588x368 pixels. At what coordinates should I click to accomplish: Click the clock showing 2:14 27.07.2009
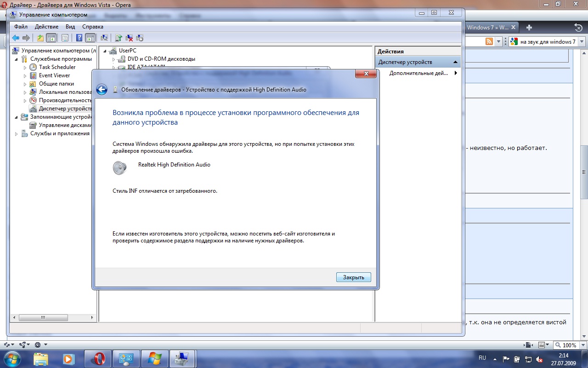pyautogui.click(x=563, y=359)
